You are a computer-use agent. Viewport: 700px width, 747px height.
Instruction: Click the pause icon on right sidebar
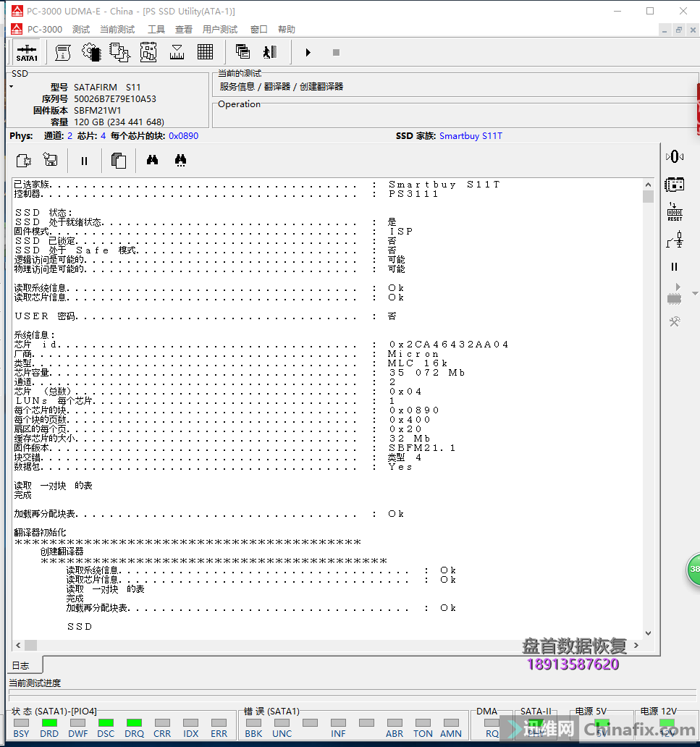(x=674, y=267)
